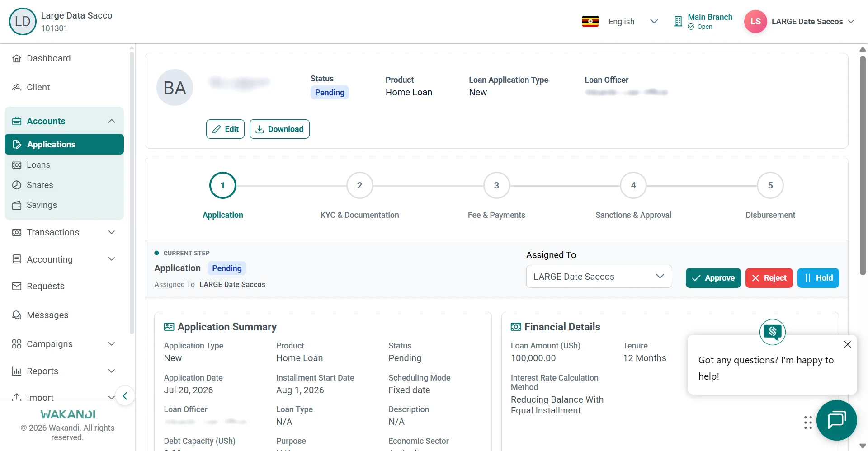This screenshot has height=451, width=868.
Task: Go to step 2 KYC & Documentation
Action: tap(359, 185)
